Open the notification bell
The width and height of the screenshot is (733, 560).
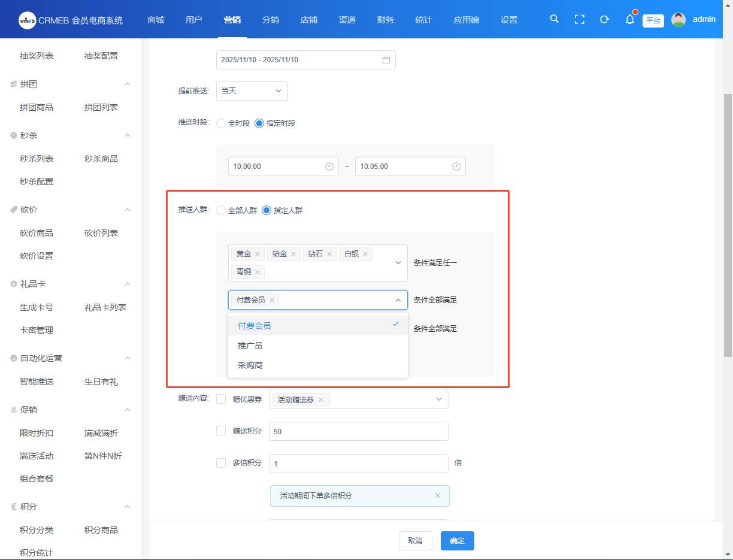pos(629,19)
